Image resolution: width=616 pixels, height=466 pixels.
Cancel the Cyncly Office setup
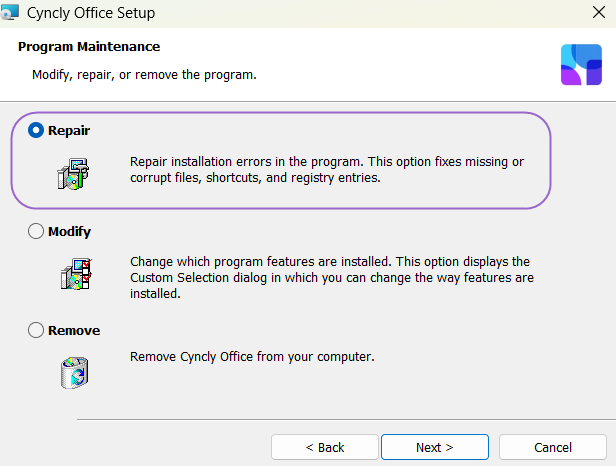click(x=553, y=447)
